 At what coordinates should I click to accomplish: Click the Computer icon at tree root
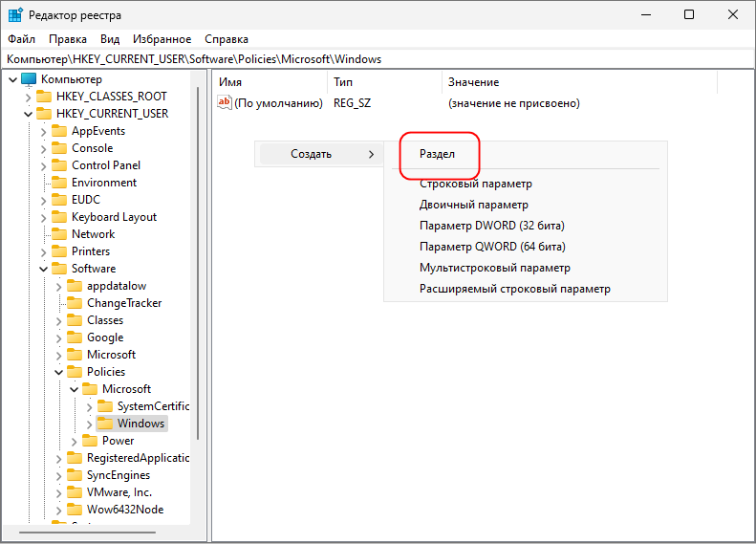pos(29,79)
